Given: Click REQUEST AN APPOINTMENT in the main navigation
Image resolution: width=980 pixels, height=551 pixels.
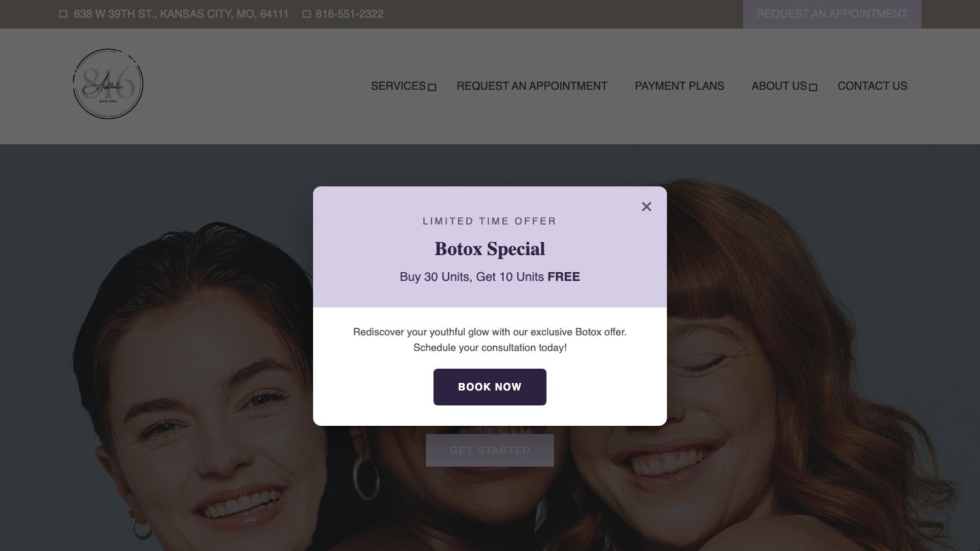Looking at the screenshot, I should tap(532, 86).
